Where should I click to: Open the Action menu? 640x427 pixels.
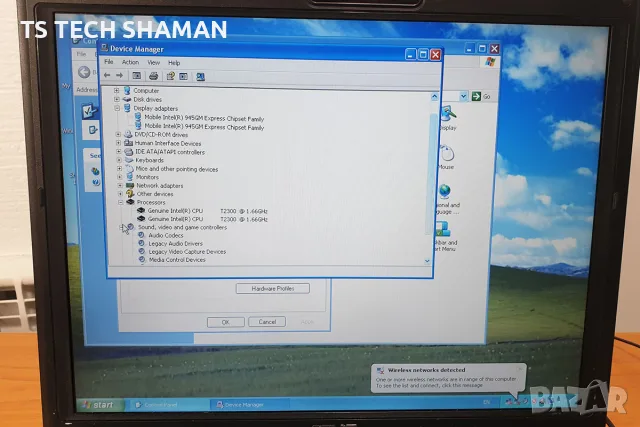click(130, 62)
